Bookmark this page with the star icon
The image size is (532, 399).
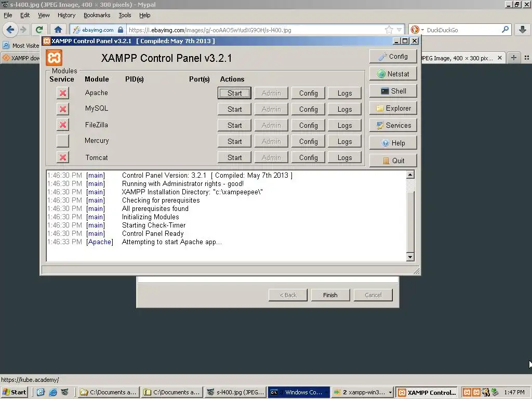(389, 30)
